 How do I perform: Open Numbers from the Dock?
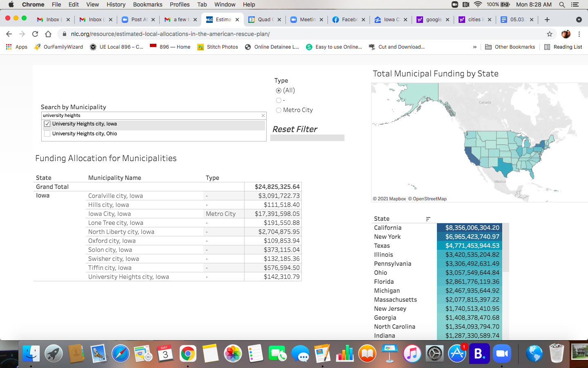(x=345, y=354)
